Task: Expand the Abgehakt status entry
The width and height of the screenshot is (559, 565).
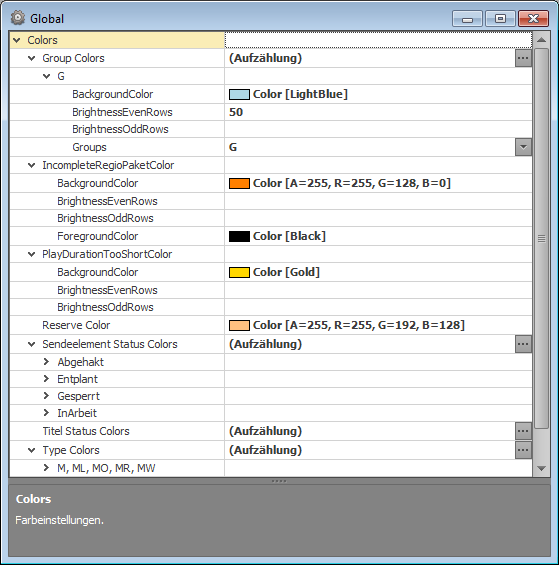Action: point(46,361)
